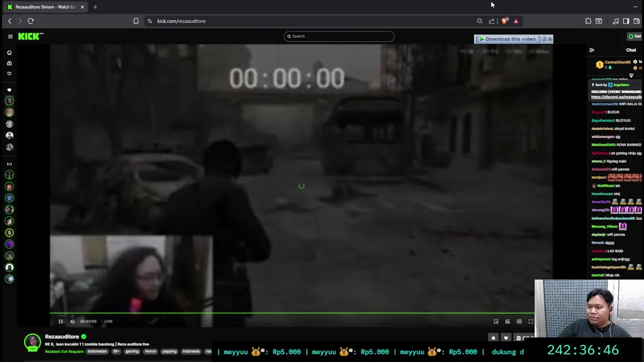Pause the live stream video
This screenshot has height=362, width=644.
click(60, 321)
